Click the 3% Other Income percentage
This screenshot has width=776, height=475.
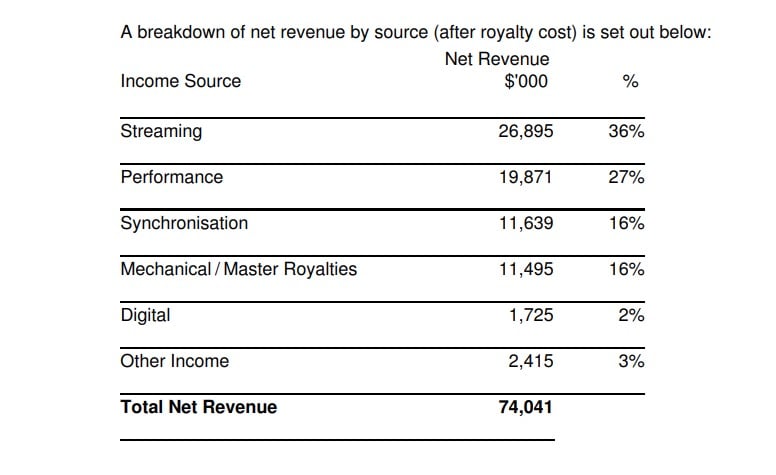(x=631, y=361)
